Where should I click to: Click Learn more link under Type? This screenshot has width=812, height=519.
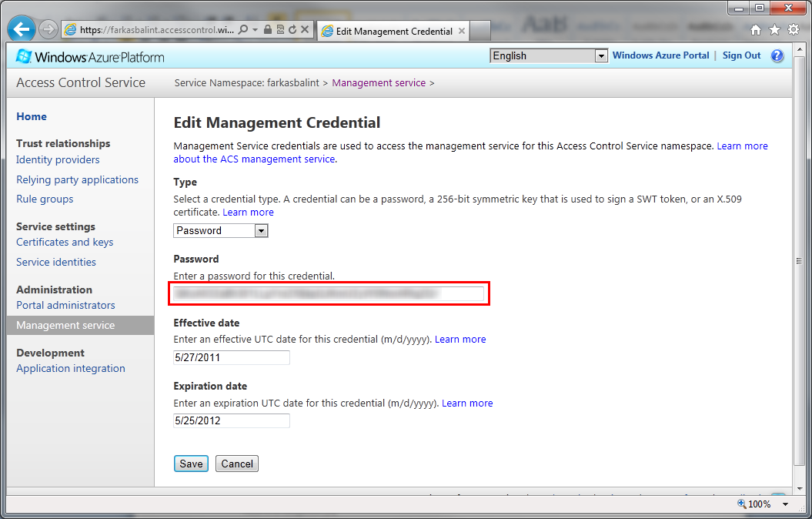click(248, 212)
